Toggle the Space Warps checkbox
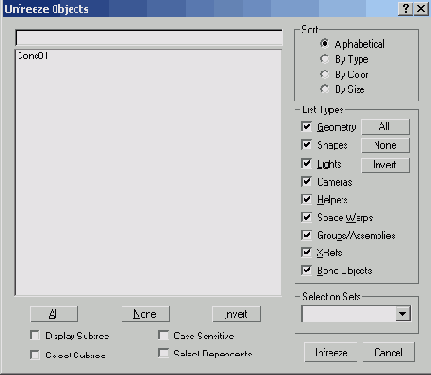The image size is (431, 375). [x=306, y=217]
